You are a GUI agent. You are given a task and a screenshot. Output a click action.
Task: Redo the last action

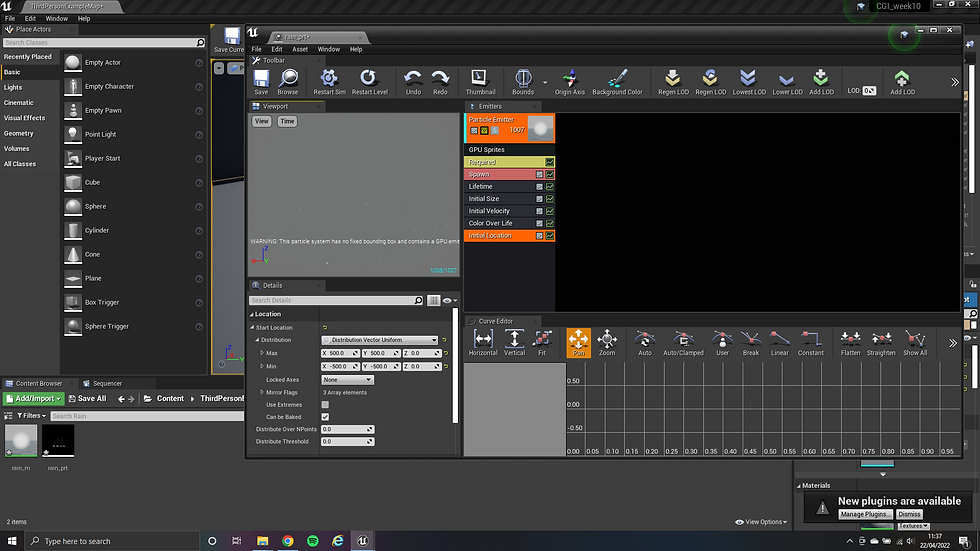point(440,82)
